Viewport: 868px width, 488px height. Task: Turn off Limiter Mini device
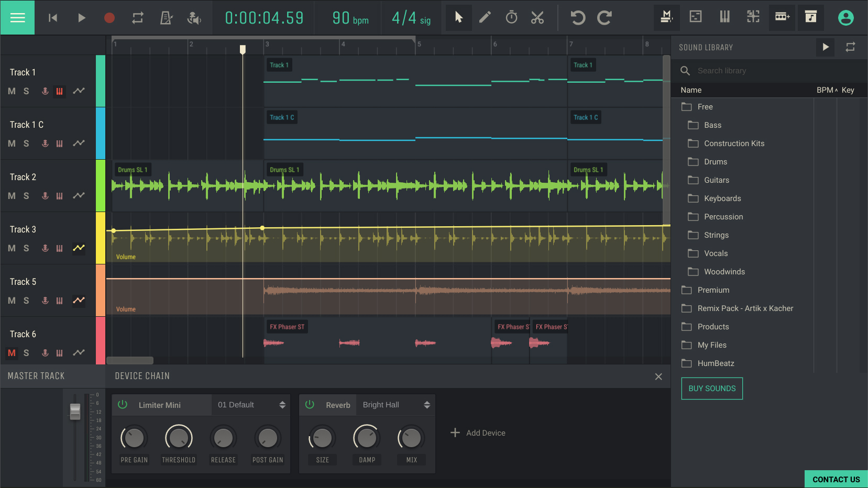123,405
